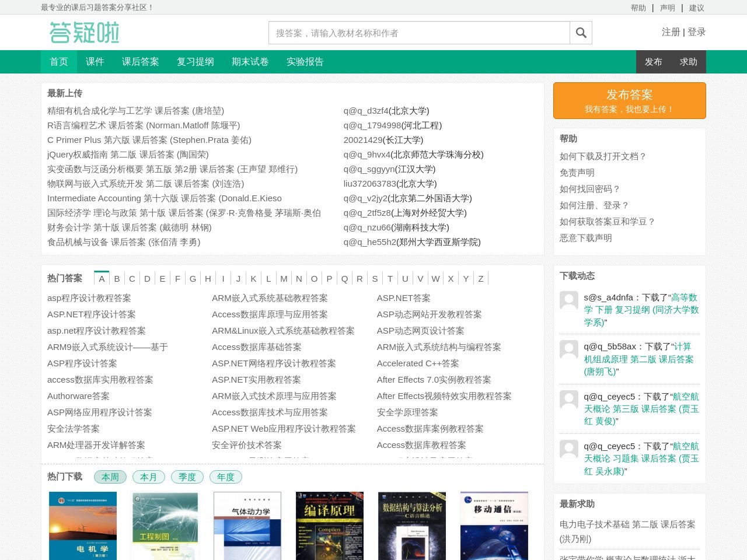Open help item 如何获取答案豆和学豆？

coord(608,222)
